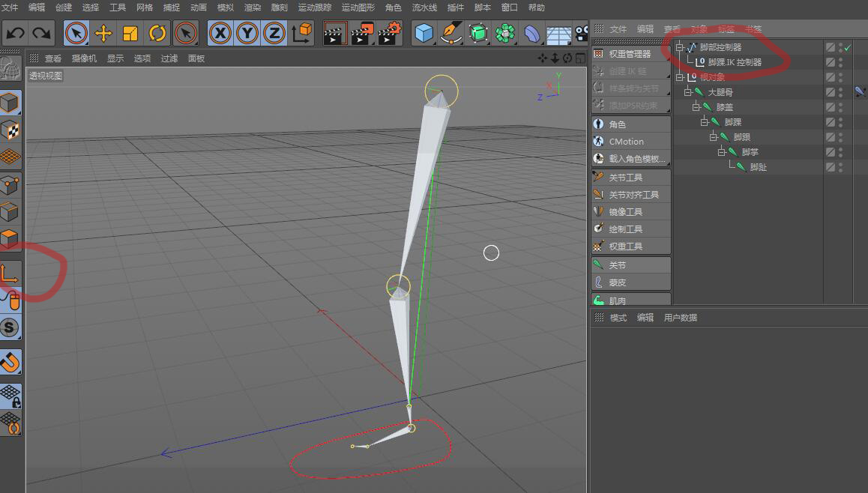This screenshot has width=868, height=493.
Task: Enable Axis mode L-shaped icon
Action: [10, 274]
